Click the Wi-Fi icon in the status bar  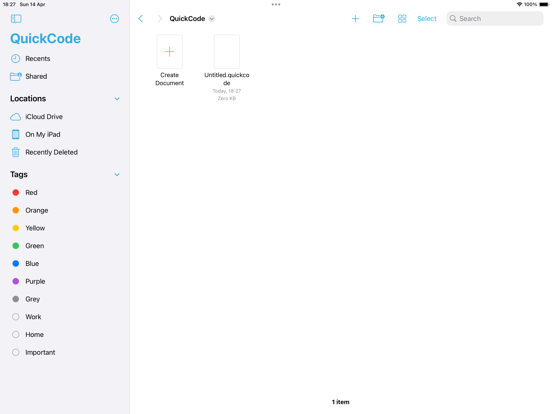519,5
